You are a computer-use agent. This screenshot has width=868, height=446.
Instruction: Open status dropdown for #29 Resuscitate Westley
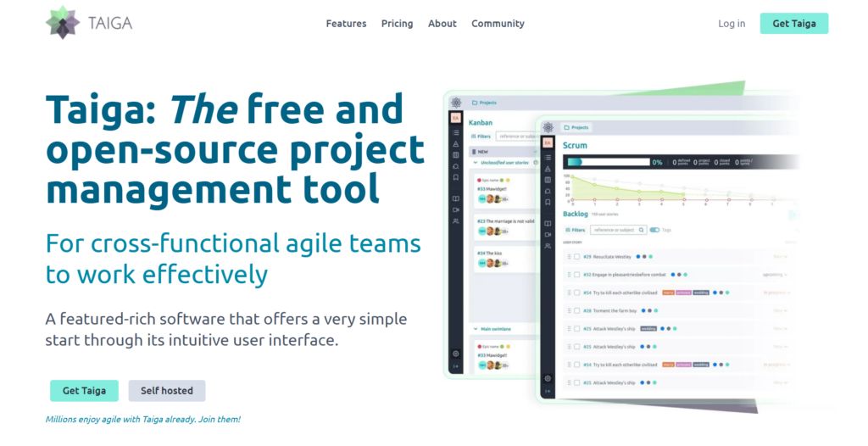[780, 257]
